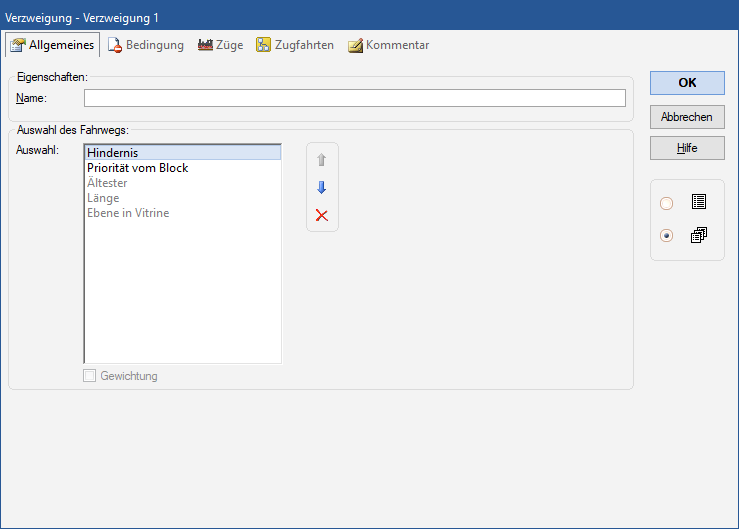This screenshot has width=739, height=529.
Task: Switch to the Bedingung tab
Action: pyautogui.click(x=146, y=45)
